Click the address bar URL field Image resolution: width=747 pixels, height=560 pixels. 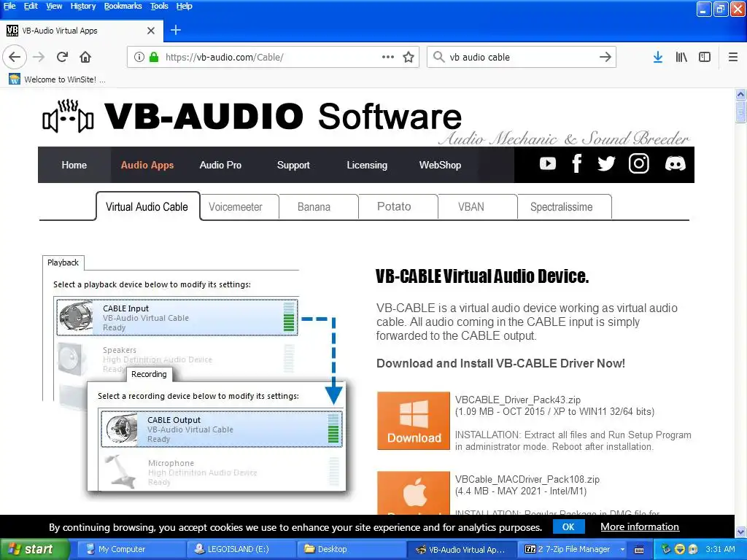[x=271, y=57]
